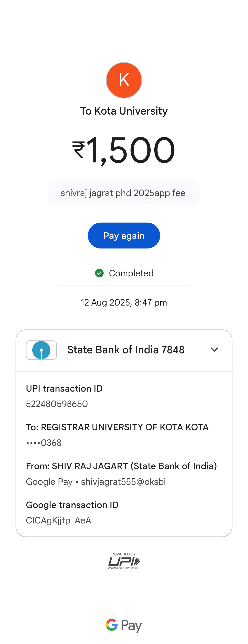Expand State Bank of India 7848 row
The image size is (248, 644).
[126, 350]
